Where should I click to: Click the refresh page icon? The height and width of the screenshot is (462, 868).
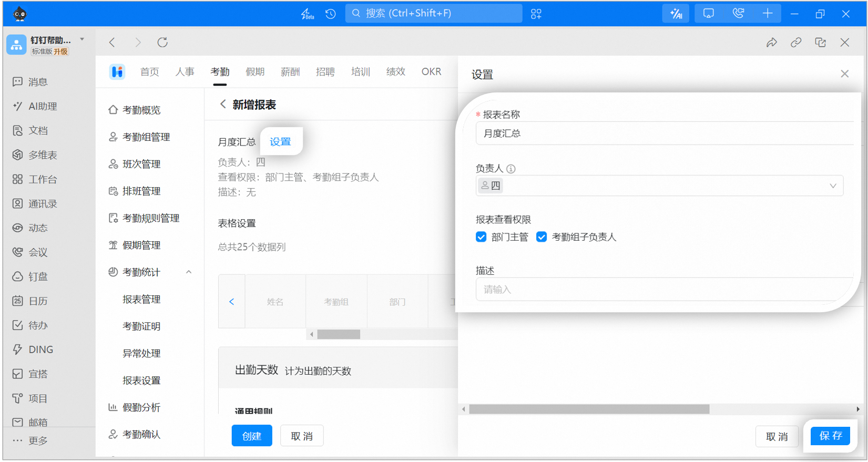162,42
